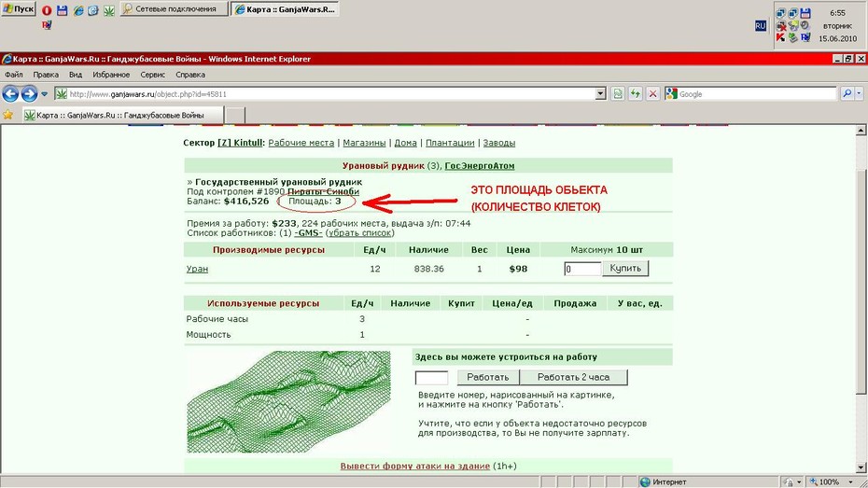Open a new blank tab

[235, 115]
